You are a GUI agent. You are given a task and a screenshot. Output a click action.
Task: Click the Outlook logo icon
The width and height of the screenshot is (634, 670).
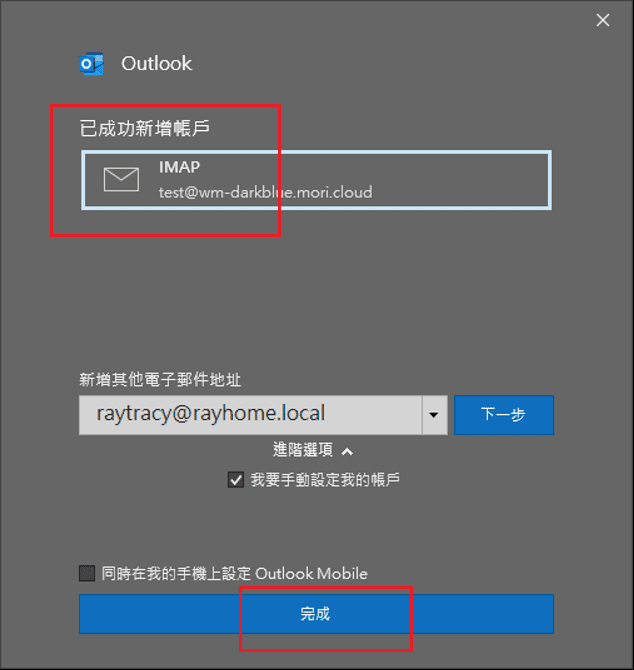point(91,64)
